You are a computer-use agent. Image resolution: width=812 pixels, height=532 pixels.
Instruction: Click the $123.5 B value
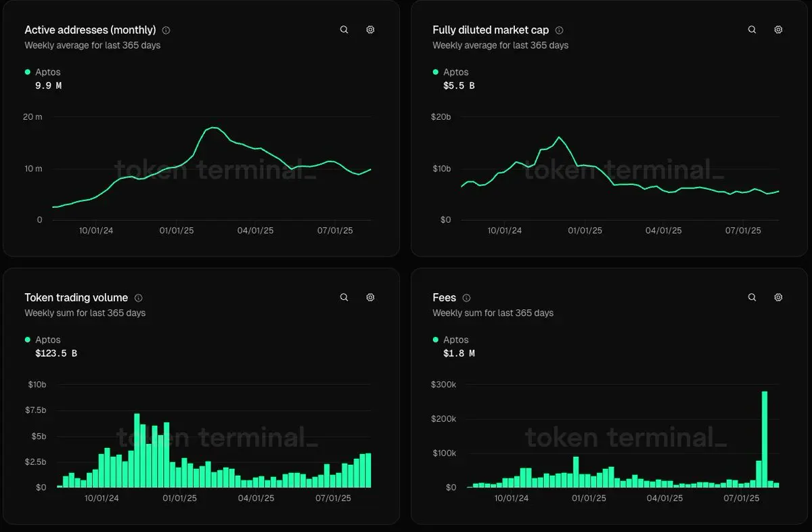click(x=56, y=353)
